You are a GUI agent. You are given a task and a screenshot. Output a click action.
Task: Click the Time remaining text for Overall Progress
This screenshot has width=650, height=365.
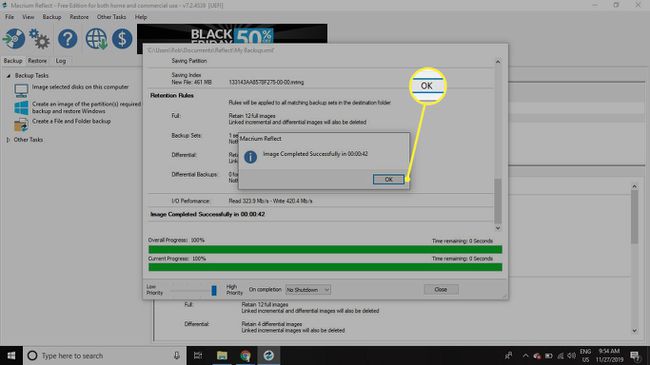pyautogui.click(x=462, y=241)
